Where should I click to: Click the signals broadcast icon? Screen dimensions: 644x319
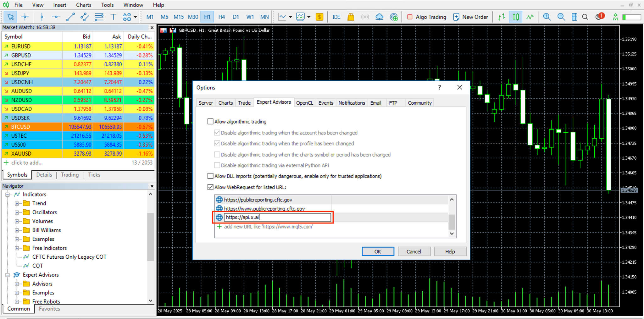pyautogui.click(x=365, y=17)
